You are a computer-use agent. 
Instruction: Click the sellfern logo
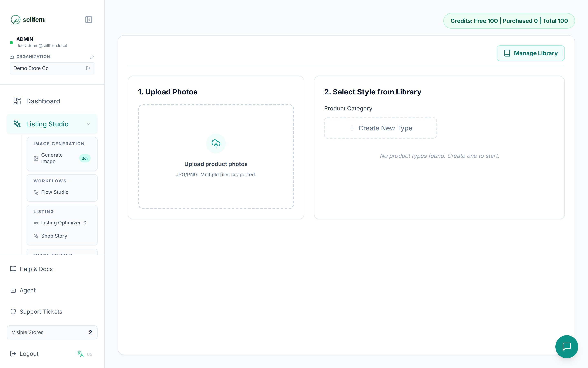point(28,20)
